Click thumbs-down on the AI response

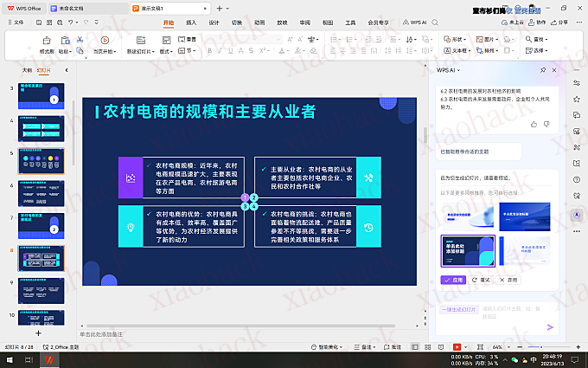[546, 125]
